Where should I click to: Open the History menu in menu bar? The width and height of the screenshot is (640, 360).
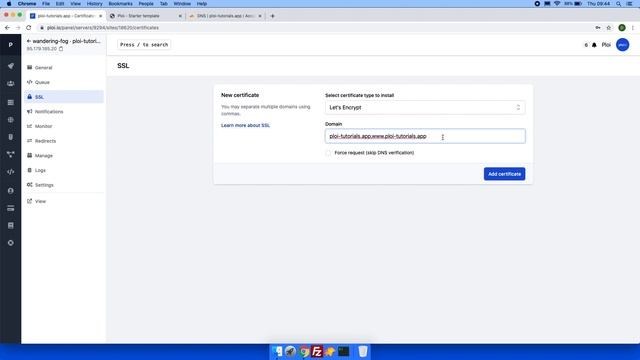tap(94, 4)
